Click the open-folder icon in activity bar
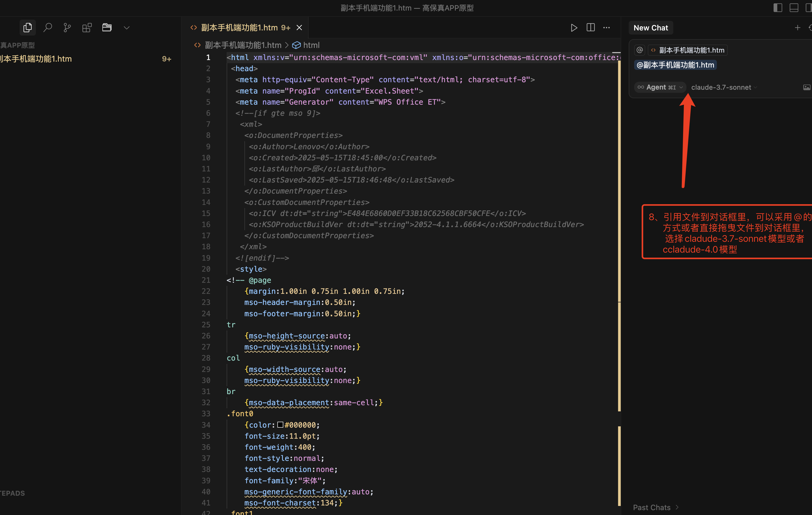Screen dimensions: 812x515 tap(107, 27)
